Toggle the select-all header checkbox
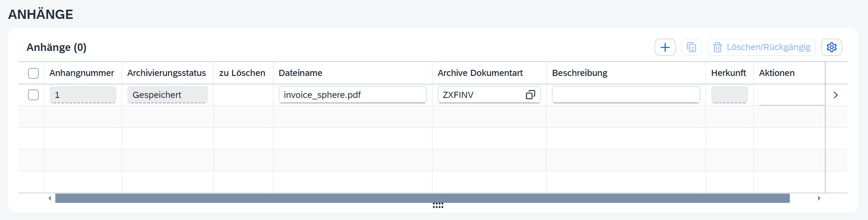The width and height of the screenshot is (868, 220). coord(33,73)
